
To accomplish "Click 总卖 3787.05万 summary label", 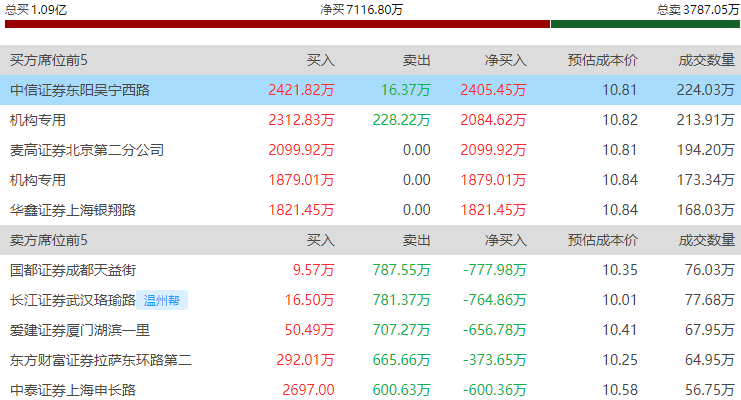I will 698,9.
